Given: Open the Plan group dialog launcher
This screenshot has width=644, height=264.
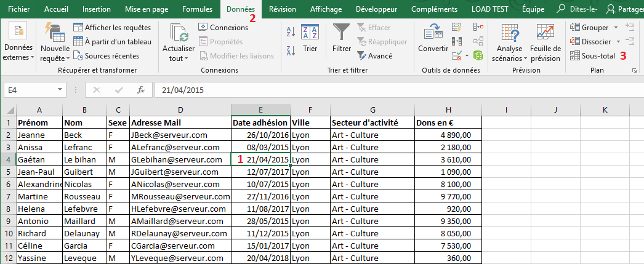Looking at the screenshot, I should point(634,71).
